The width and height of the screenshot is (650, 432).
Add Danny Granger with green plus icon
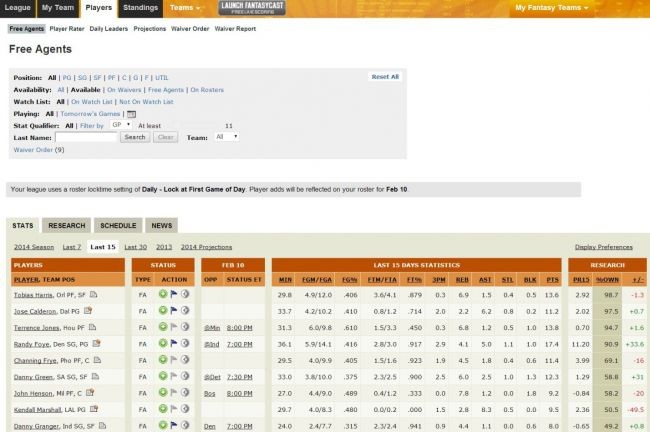163,425
